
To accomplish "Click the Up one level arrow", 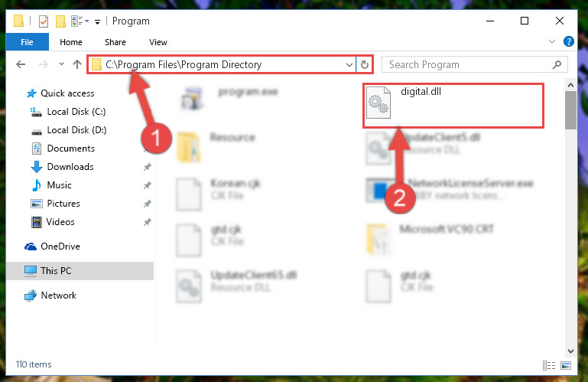I will pyautogui.click(x=77, y=64).
